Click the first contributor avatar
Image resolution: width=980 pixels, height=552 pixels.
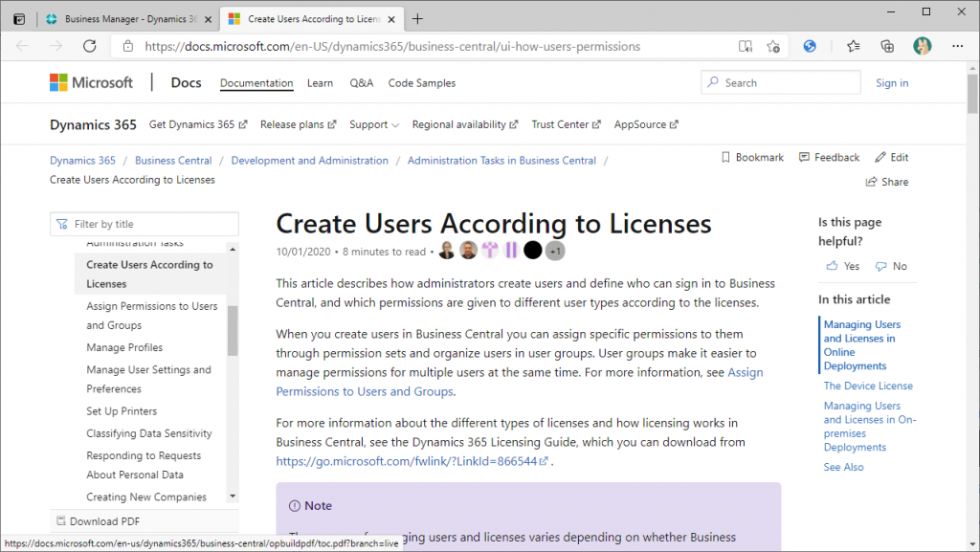447,251
